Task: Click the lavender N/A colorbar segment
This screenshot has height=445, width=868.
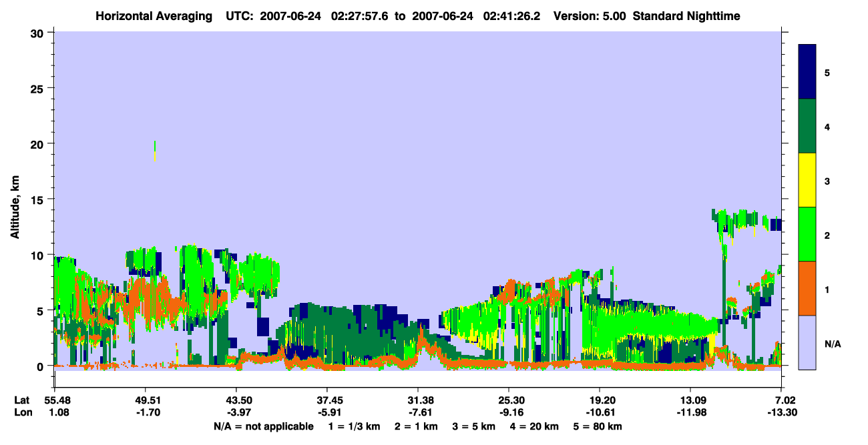Action: tap(807, 342)
